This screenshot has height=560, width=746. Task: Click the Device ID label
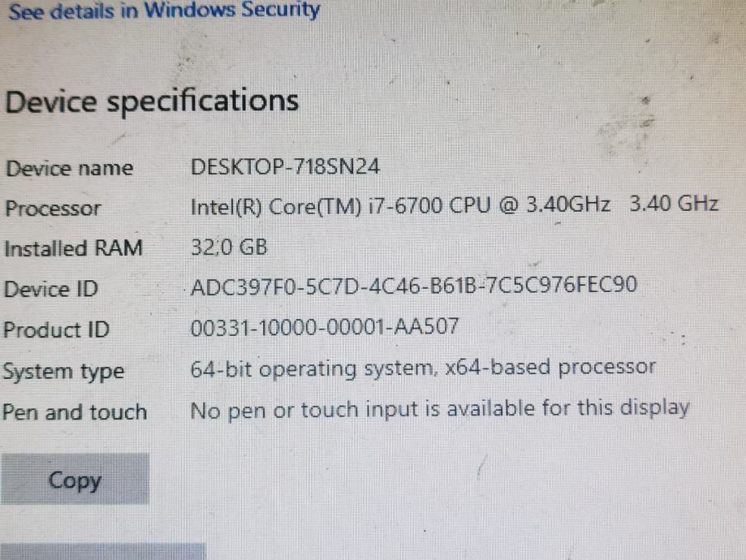(51, 289)
